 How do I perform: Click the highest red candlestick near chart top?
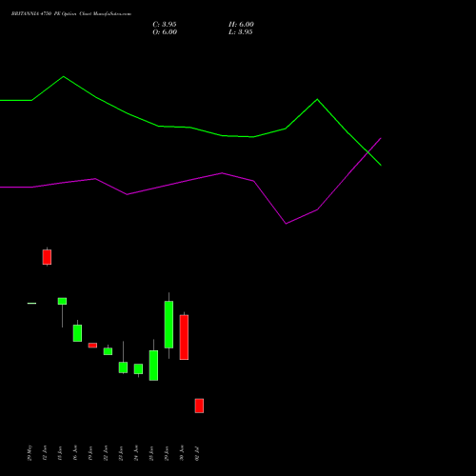[x=47, y=257]
